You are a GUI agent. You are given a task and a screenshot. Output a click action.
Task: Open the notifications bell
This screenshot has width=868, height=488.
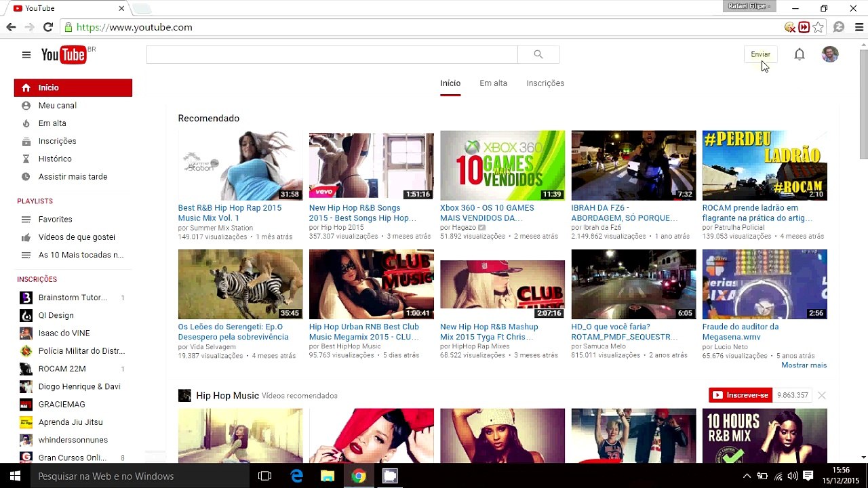pyautogui.click(x=800, y=54)
